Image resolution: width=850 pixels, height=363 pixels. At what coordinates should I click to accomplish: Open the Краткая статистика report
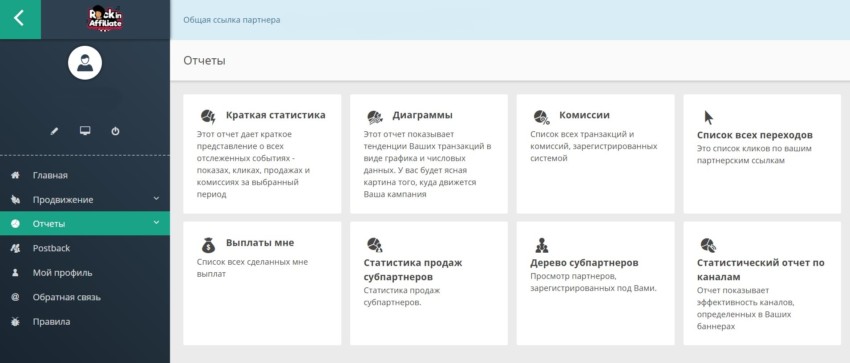(x=275, y=115)
